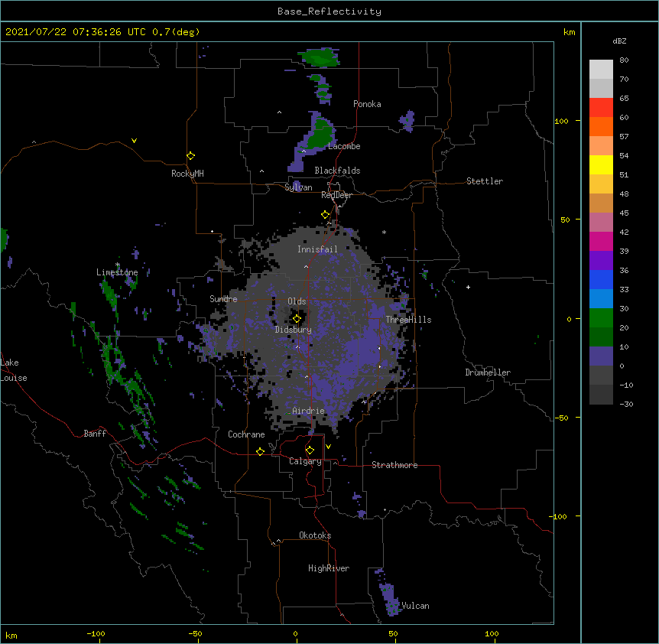Click the Sundre city label
This screenshot has width=659, height=644.
click(x=223, y=299)
